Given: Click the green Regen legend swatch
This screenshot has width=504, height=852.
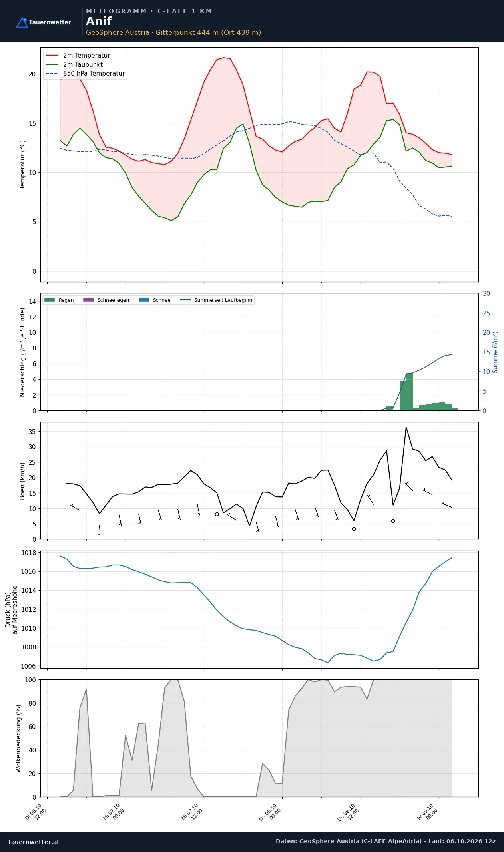Looking at the screenshot, I should point(50,300).
